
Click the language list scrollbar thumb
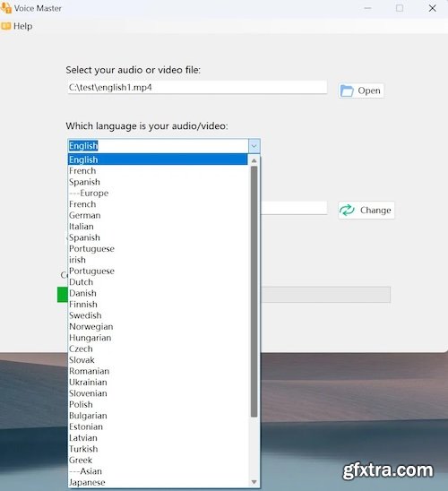[254, 291]
